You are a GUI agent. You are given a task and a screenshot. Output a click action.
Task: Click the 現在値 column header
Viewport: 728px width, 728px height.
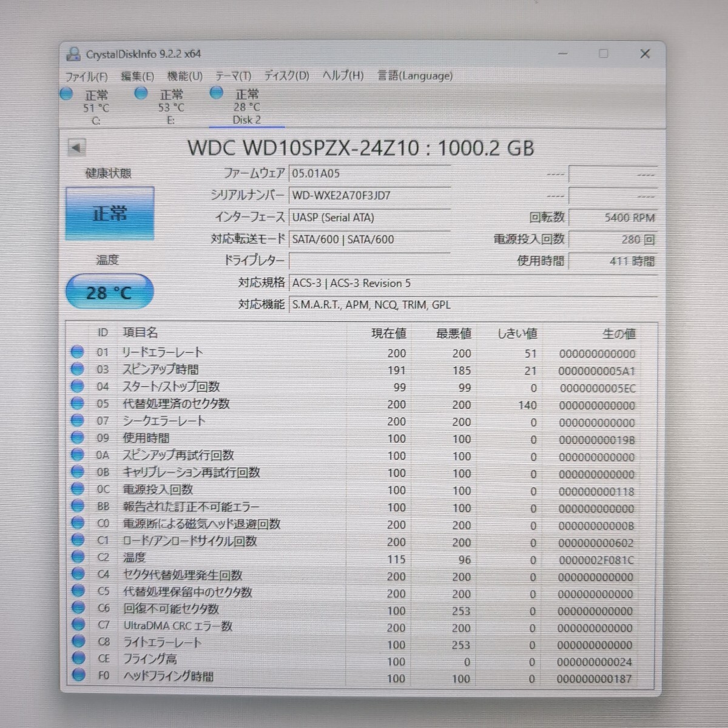(389, 333)
